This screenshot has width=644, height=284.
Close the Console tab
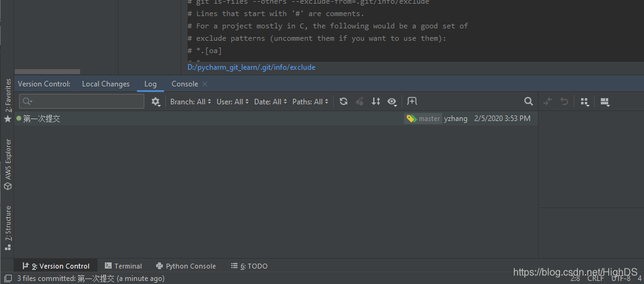click(x=205, y=84)
